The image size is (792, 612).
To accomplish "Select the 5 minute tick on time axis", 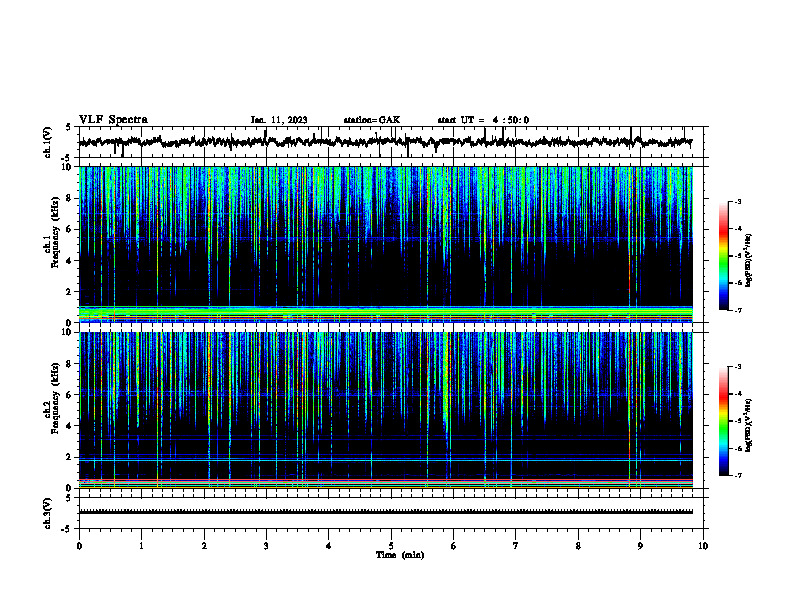I will 391,546.
